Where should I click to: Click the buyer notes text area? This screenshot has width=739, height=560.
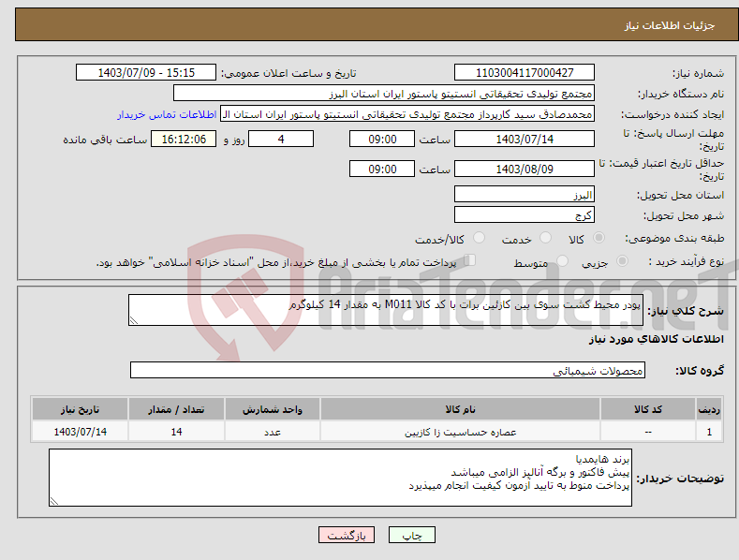(340, 478)
